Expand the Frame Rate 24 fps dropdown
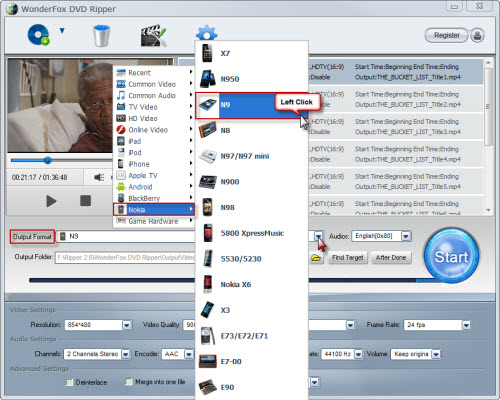The height and width of the screenshot is (400, 500). coord(466,325)
